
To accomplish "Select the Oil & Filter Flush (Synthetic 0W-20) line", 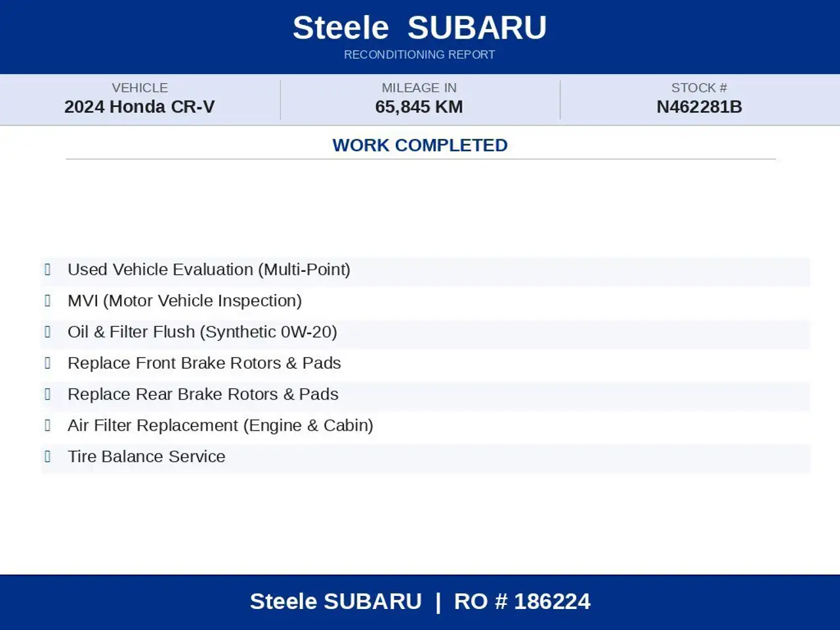I will 425,333.
